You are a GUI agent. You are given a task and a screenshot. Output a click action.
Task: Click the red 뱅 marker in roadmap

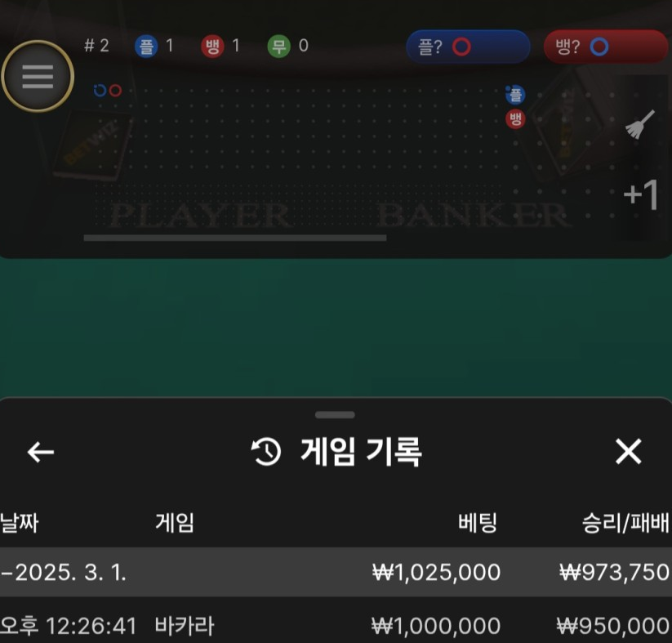515,119
